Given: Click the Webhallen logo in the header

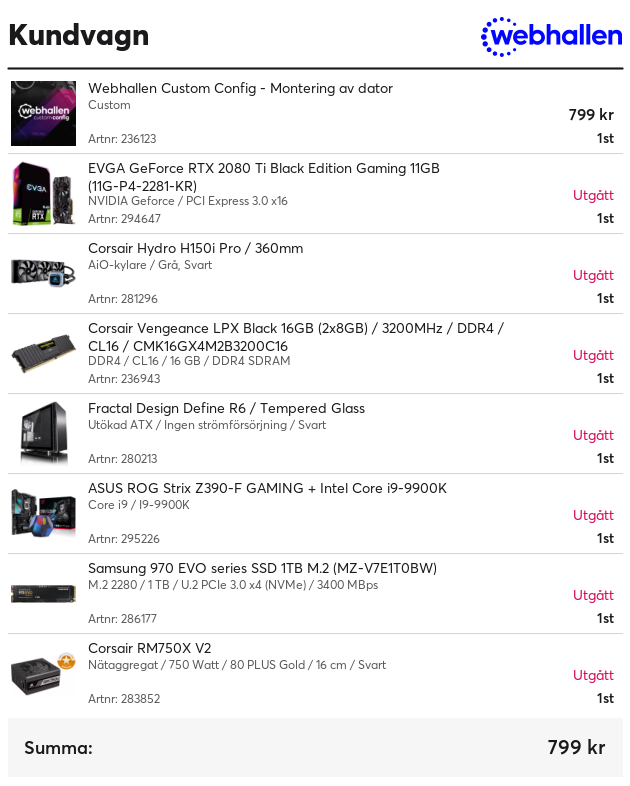Looking at the screenshot, I should 551,36.
